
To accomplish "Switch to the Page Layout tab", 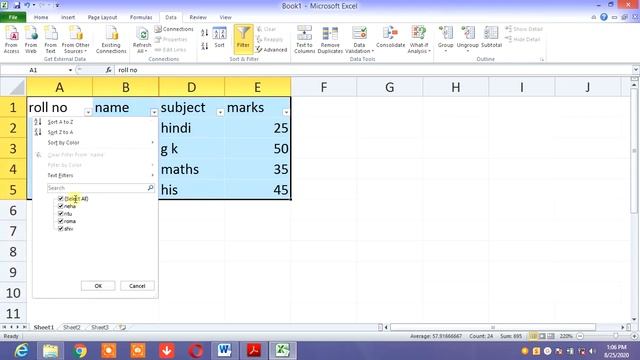I will pos(102,17).
